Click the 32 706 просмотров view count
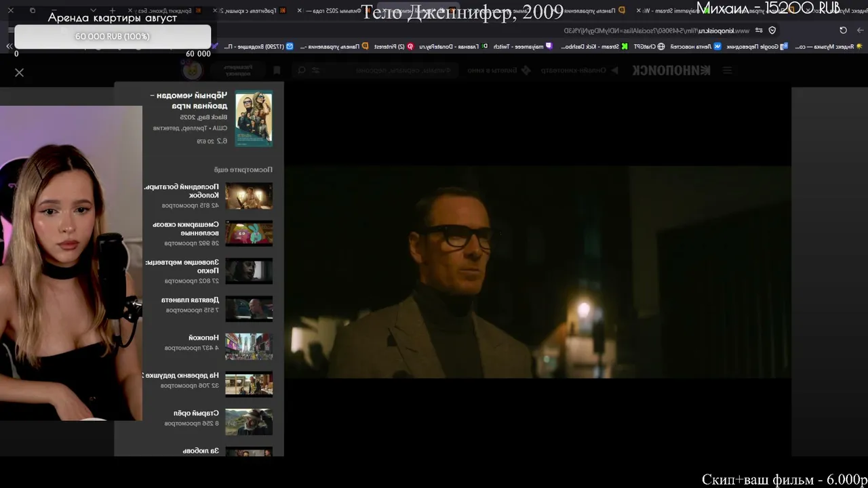Image resolution: width=868 pixels, height=488 pixels. [x=190, y=386]
